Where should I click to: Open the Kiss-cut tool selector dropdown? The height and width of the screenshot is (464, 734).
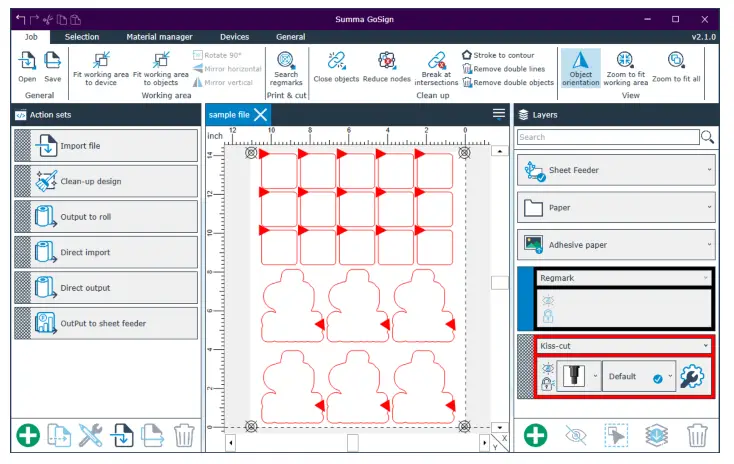(580, 376)
